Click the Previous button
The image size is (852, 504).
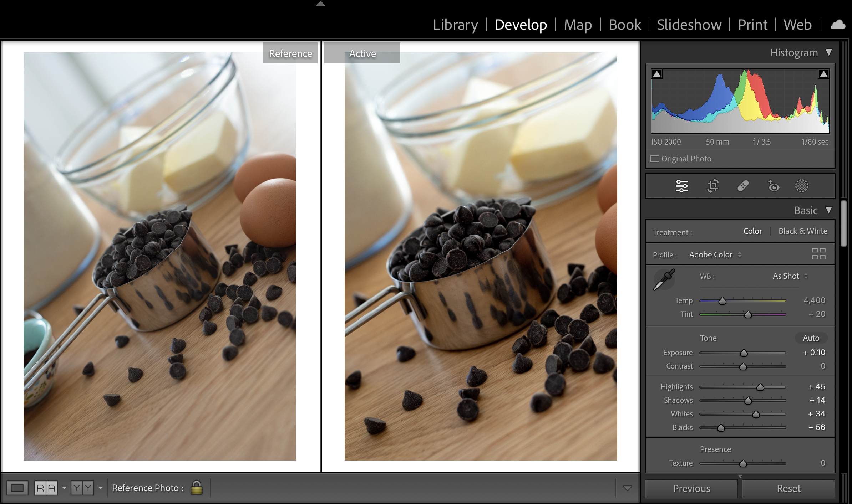pyautogui.click(x=691, y=488)
